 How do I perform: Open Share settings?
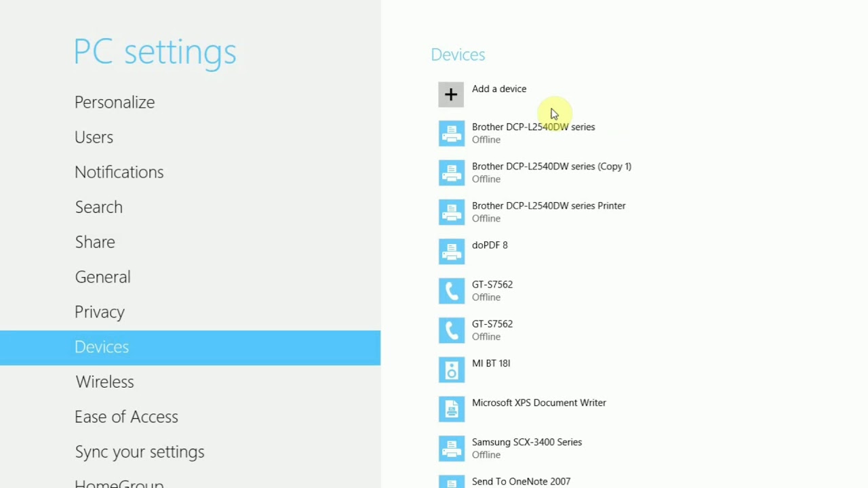coord(95,242)
